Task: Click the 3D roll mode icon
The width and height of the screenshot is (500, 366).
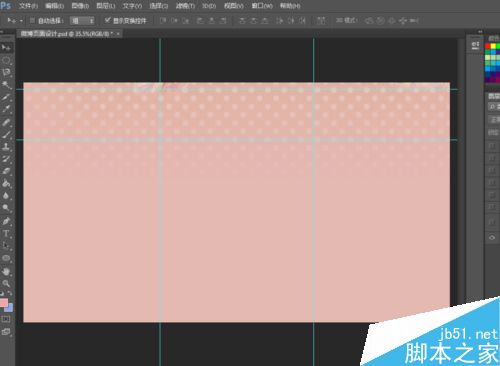Action: 380,21
